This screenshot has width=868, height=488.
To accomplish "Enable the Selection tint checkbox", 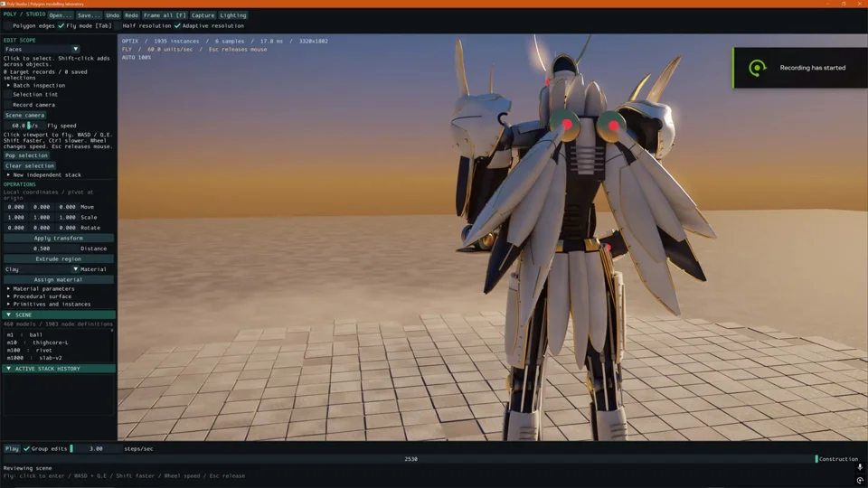I will point(8,95).
